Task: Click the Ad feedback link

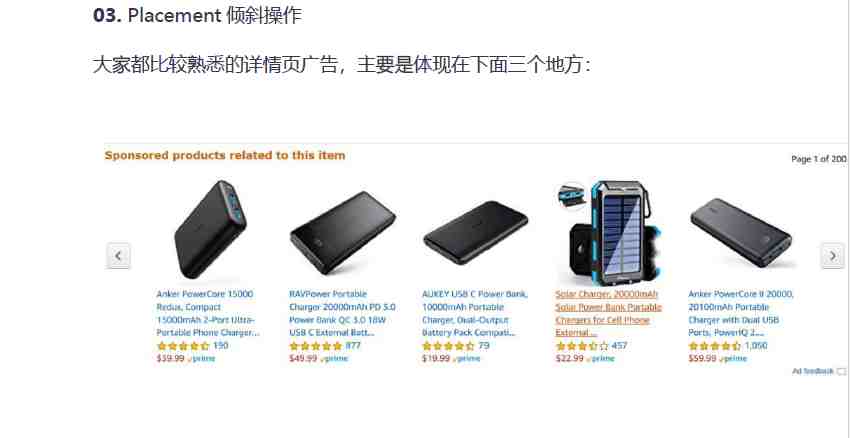Action: [813, 371]
